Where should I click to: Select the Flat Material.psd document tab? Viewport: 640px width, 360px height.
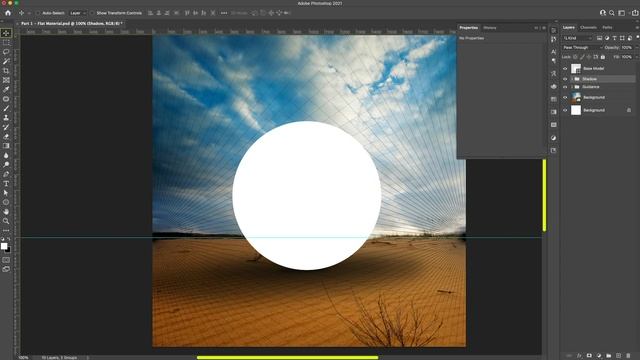click(x=71, y=24)
